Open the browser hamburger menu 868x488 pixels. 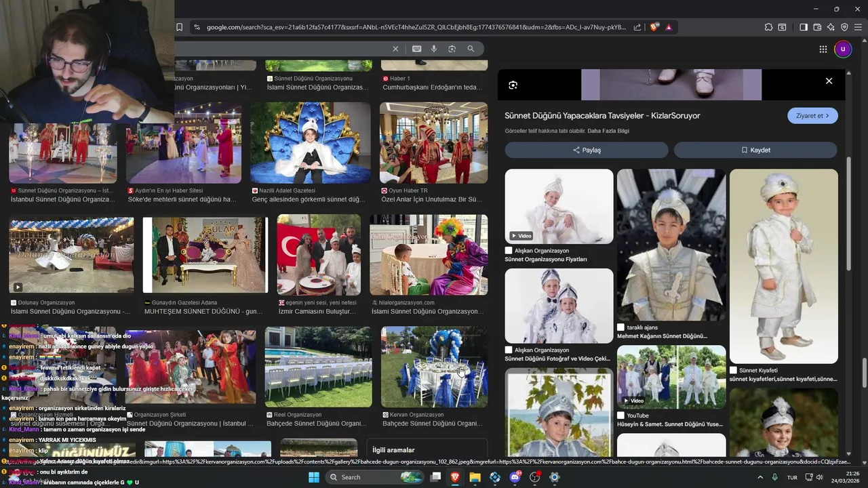point(858,27)
